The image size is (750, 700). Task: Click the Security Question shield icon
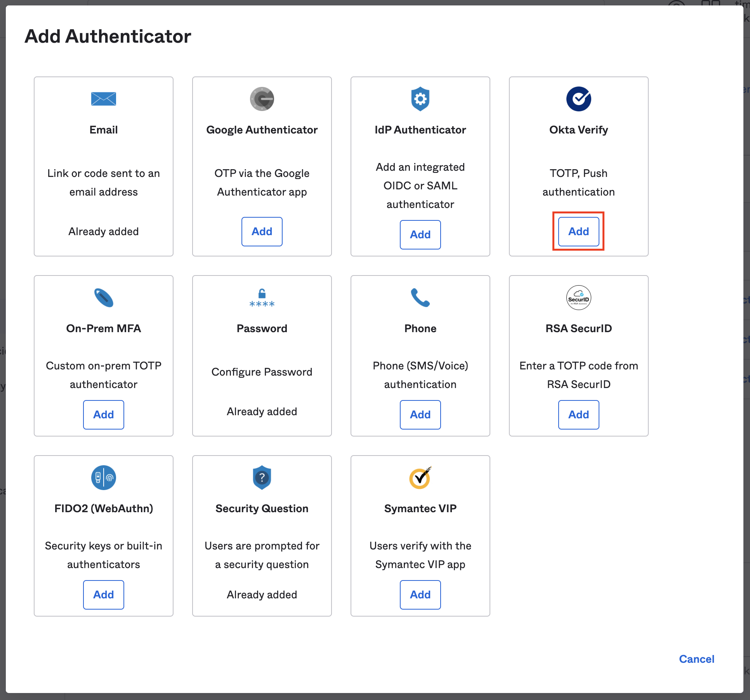262,478
